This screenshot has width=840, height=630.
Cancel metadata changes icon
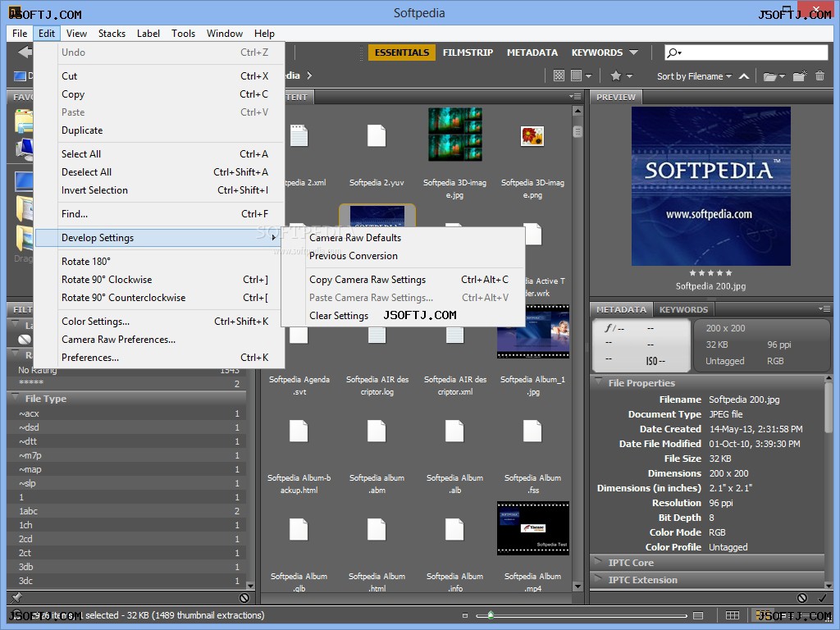pyautogui.click(x=802, y=597)
